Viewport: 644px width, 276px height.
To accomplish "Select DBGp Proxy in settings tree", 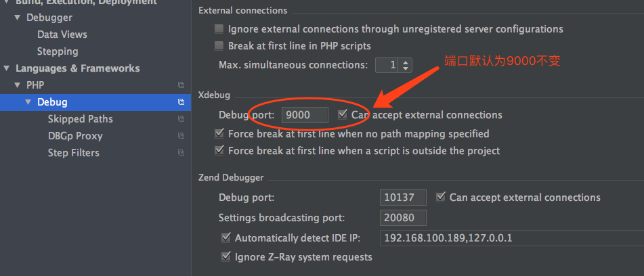I will point(75,136).
